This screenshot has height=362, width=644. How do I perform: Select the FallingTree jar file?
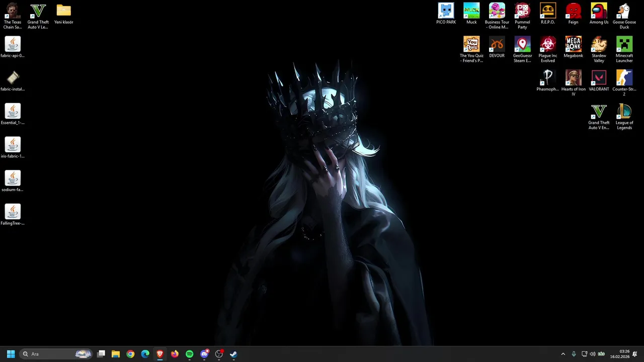pos(13,215)
